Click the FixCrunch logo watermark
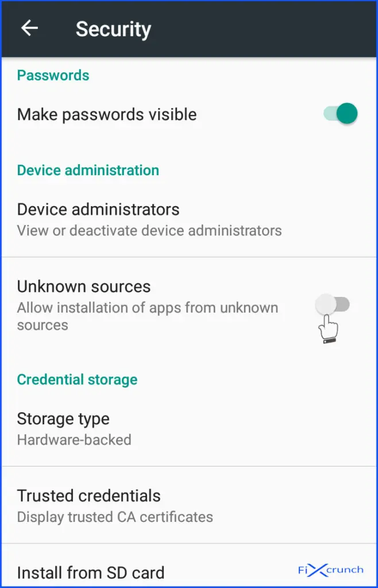 tap(331, 570)
